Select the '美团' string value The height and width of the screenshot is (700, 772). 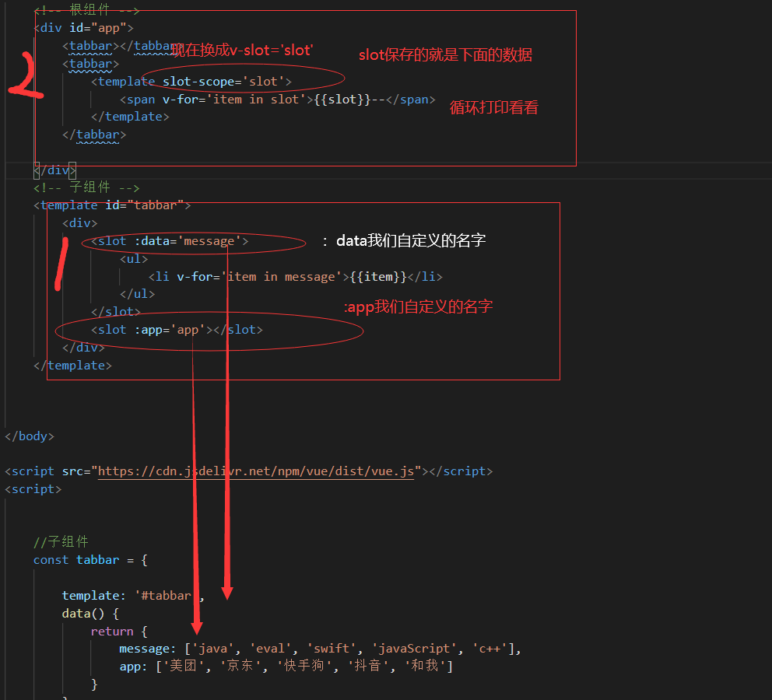click(x=184, y=666)
